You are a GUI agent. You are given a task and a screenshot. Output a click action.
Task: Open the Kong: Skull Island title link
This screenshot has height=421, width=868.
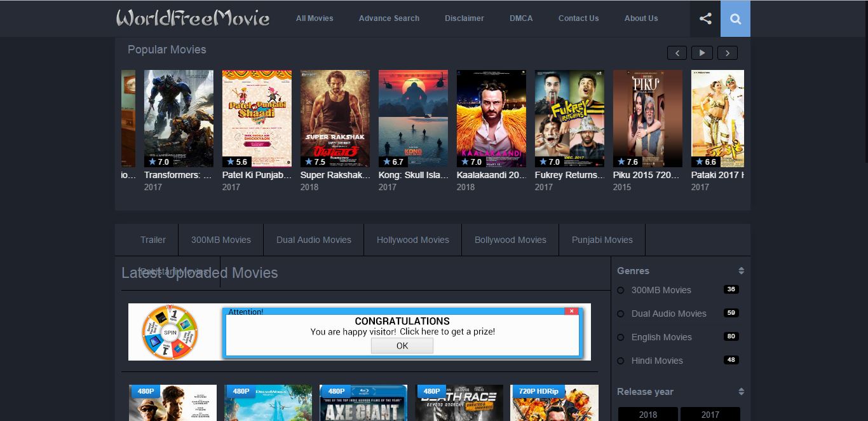tap(413, 175)
